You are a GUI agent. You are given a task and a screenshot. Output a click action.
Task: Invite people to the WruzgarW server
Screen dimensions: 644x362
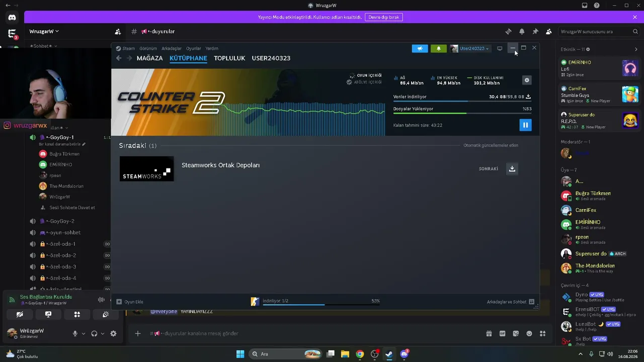(118, 32)
